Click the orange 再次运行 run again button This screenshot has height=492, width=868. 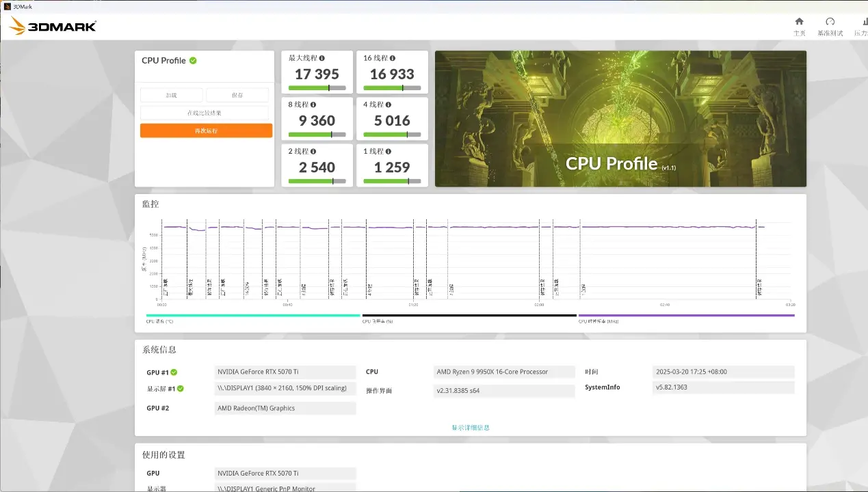pos(206,131)
